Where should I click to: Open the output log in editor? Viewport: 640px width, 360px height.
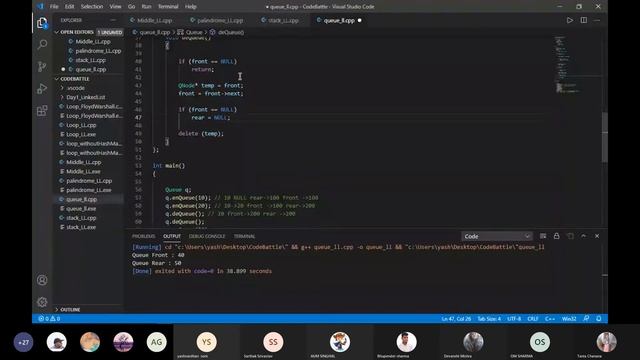tap(570, 236)
